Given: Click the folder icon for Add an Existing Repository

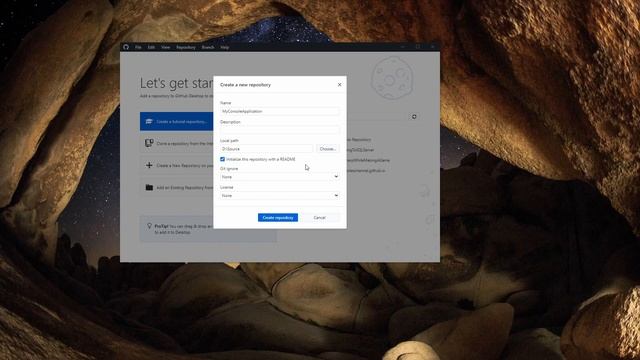Looking at the screenshot, I should click(149, 187).
